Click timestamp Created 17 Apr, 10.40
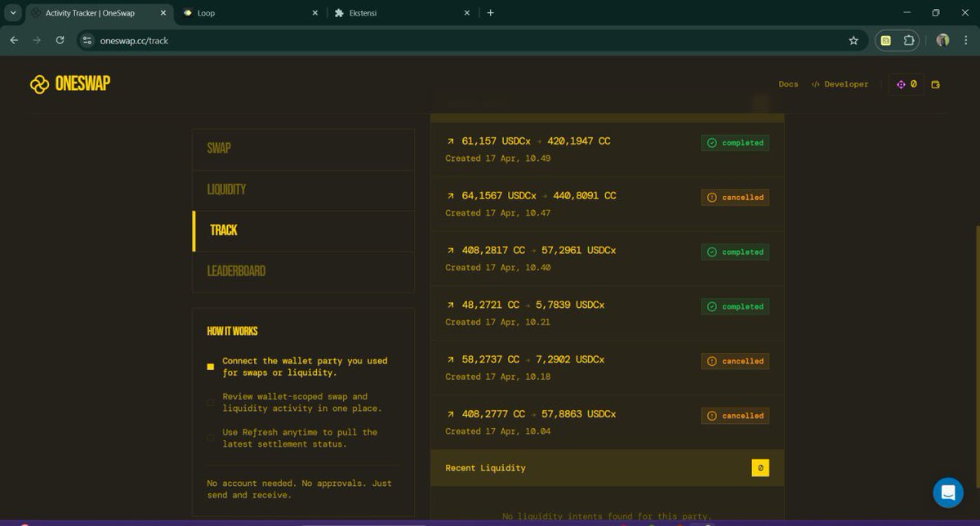This screenshot has width=980, height=526. point(498,268)
